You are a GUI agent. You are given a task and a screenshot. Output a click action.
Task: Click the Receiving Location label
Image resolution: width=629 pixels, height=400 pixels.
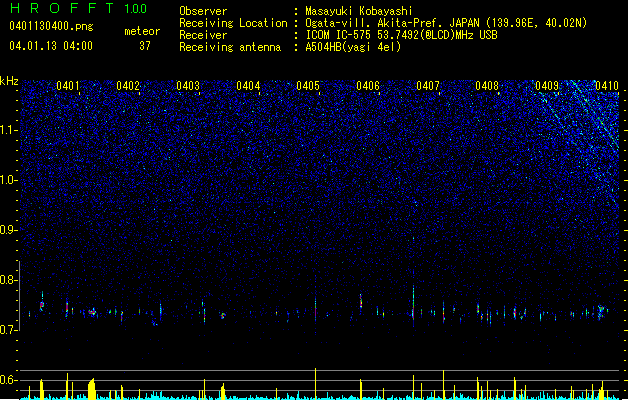(x=233, y=23)
